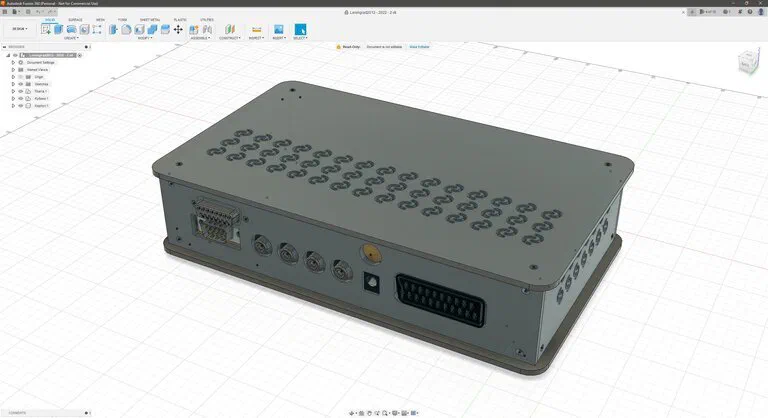Select the Create Form bounding box tool

tap(97, 29)
